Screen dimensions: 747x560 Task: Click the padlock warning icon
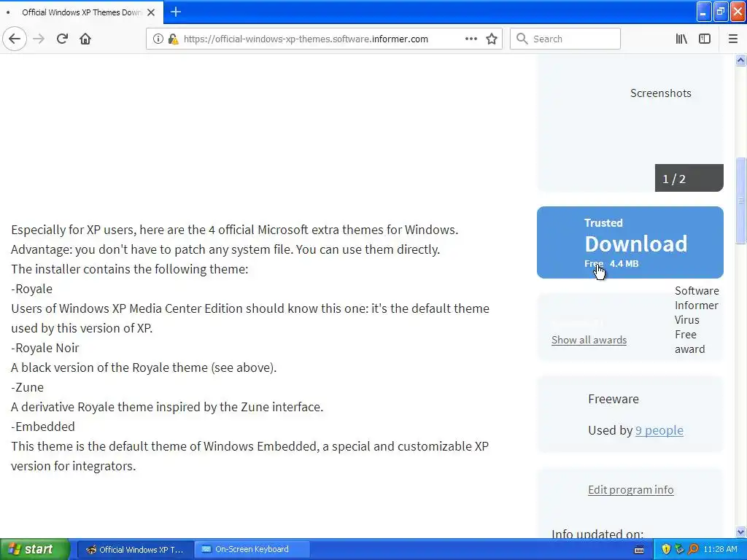tap(173, 39)
